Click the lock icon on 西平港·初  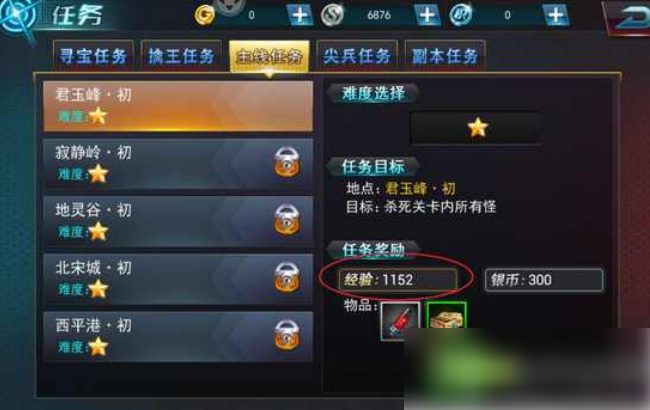point(287,335)
